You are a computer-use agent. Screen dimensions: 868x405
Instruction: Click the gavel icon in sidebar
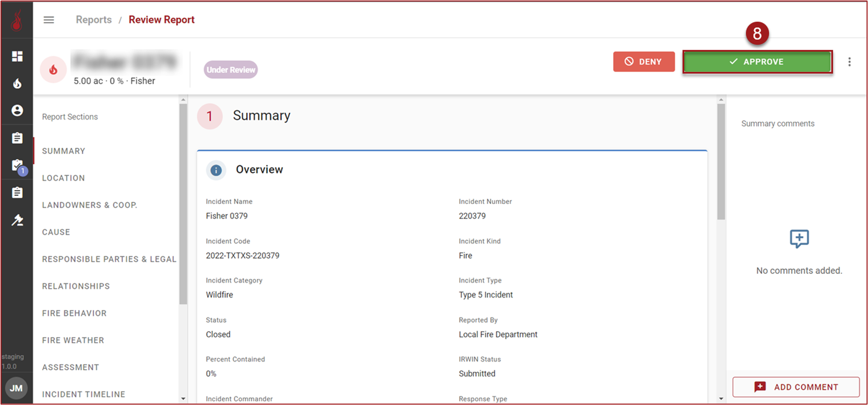[17, 220]
